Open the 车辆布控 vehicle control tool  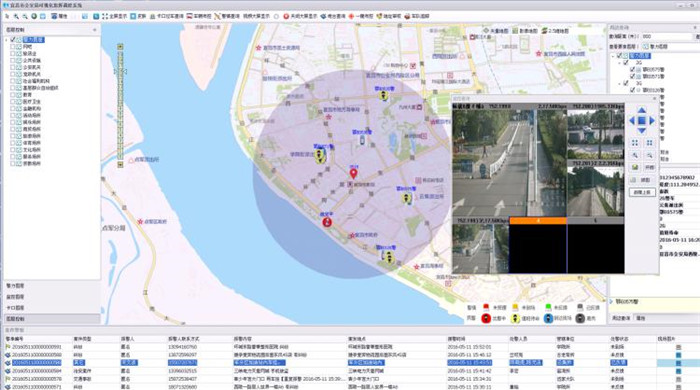[199, 16]
